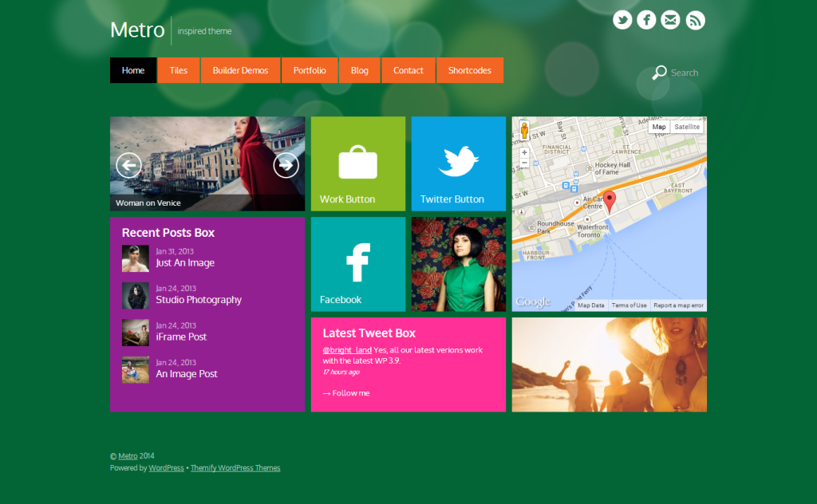Open the Facebook tile
The height and width of the screenshot is (504, 817).
coord(358,264)
